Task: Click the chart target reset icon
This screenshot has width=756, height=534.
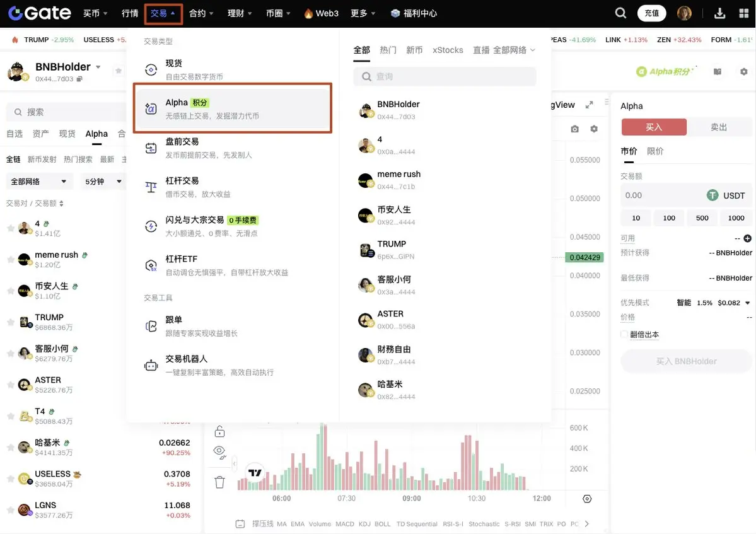Action: click(587, 499)
